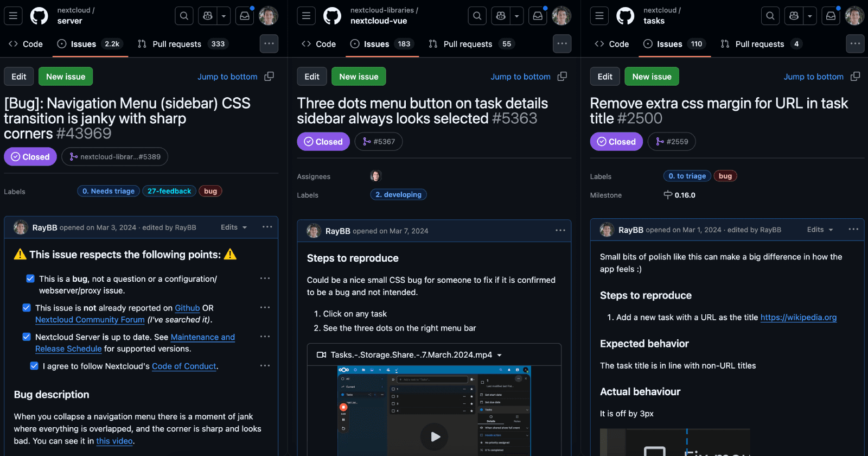
Task: Open linked pull request #2559
Action: click(672, 141)
